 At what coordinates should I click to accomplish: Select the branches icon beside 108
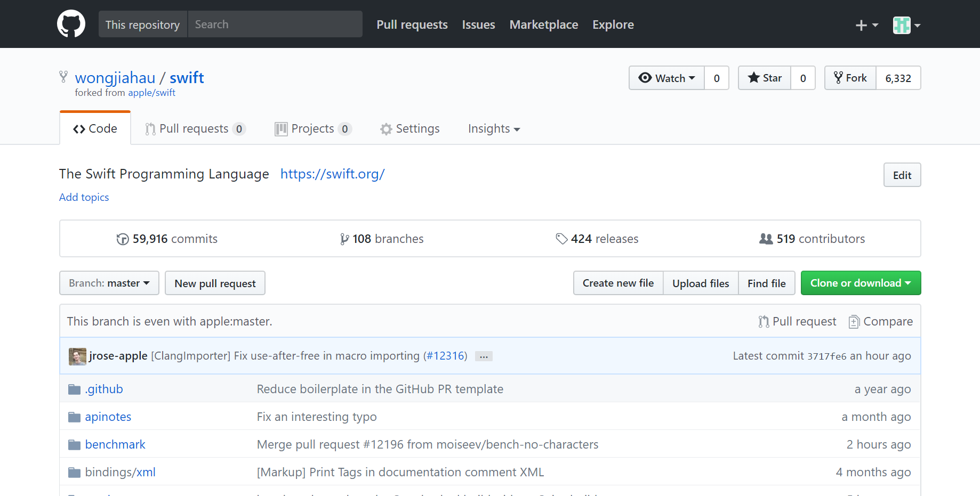tap(344, 239)
